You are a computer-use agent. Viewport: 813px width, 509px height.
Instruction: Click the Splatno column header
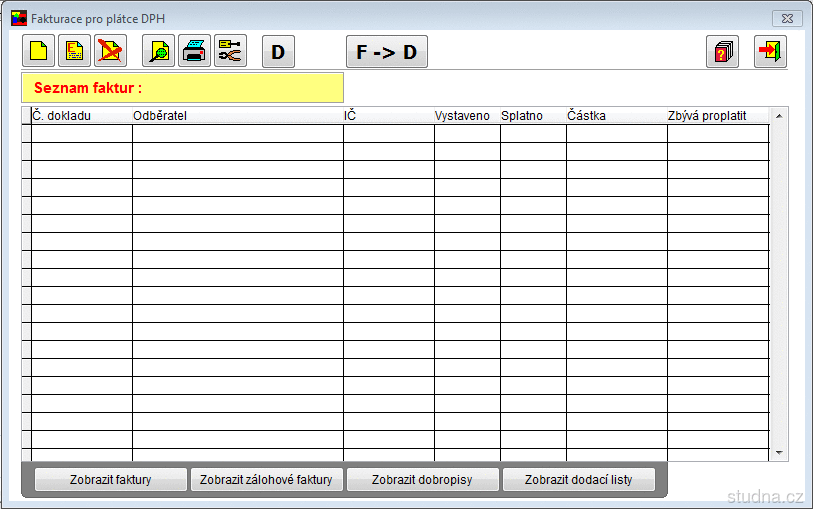(x=533, y=116)
